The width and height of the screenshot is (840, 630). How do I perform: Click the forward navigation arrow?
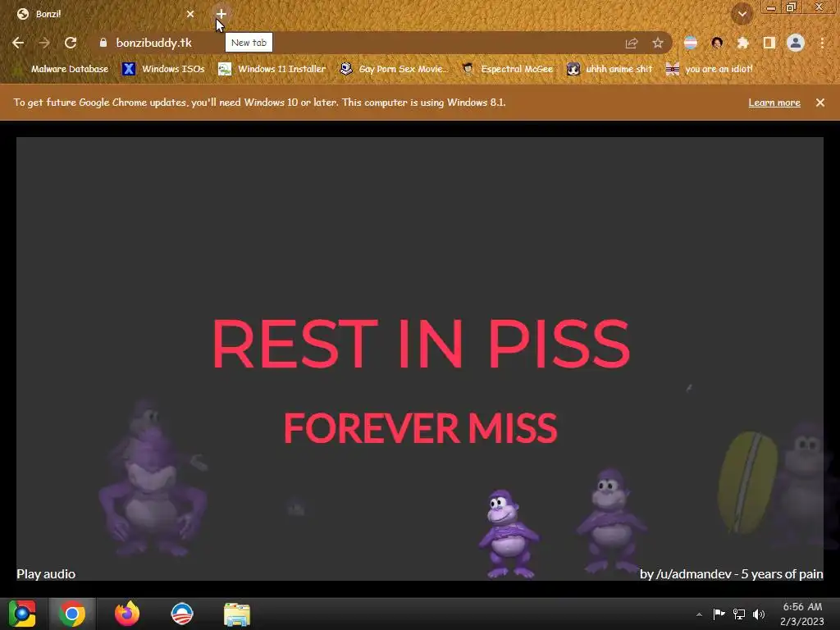tap(44, 43)
